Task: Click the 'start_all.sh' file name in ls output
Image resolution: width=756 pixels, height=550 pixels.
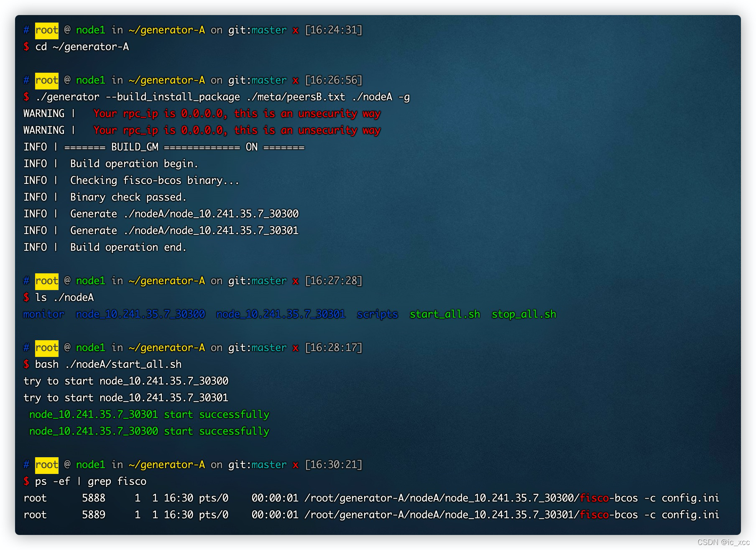Action: 445,314
